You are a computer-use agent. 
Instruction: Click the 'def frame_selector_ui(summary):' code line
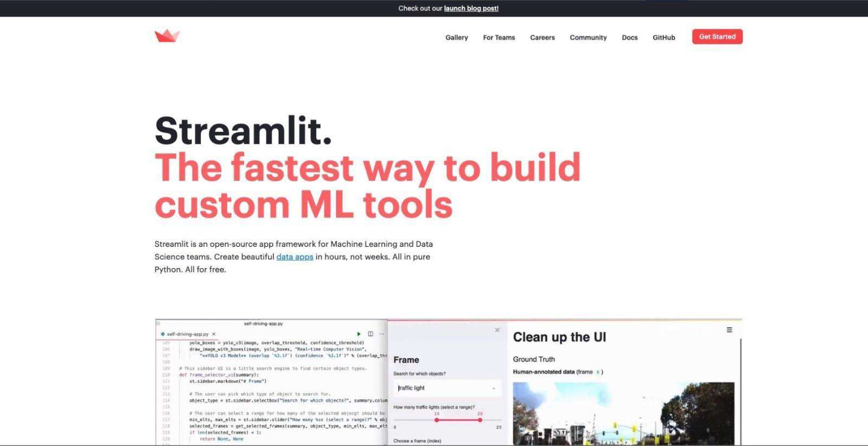[x=219, y=375]
